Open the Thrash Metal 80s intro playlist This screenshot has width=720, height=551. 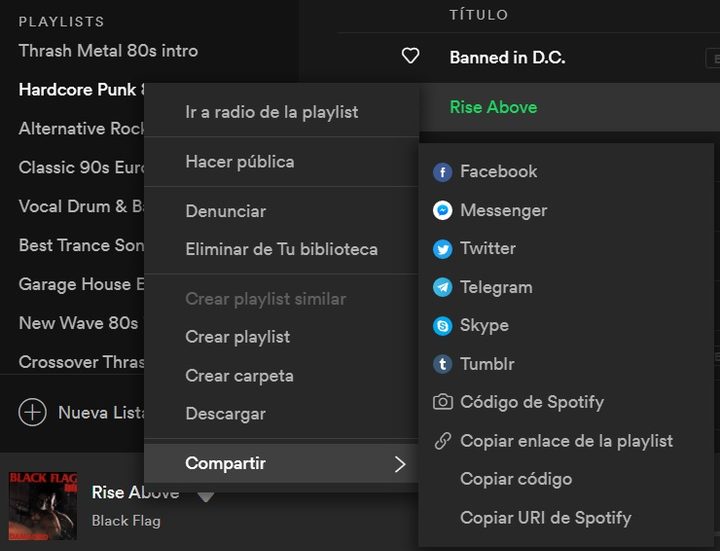pos(108,51)
